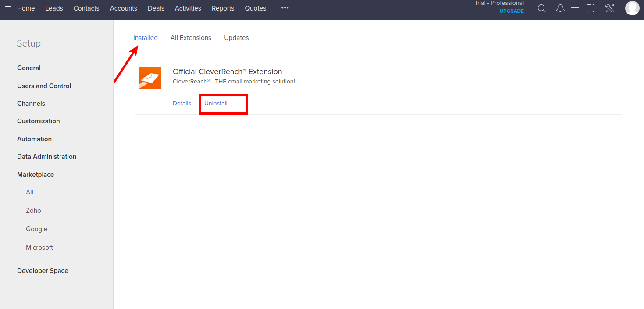Switch to the Installed tab
The height and width of the screenshot is (309, 644).
click(146, 38)
